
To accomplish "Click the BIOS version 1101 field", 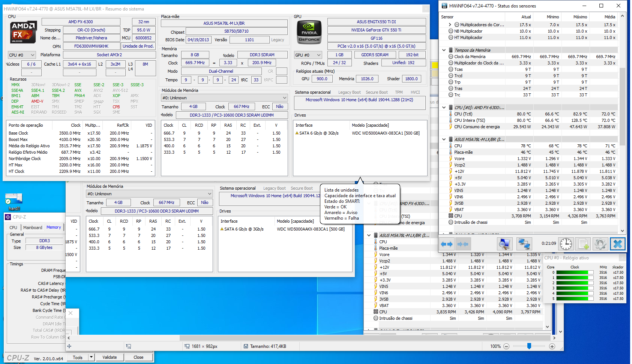I will 249,40.
